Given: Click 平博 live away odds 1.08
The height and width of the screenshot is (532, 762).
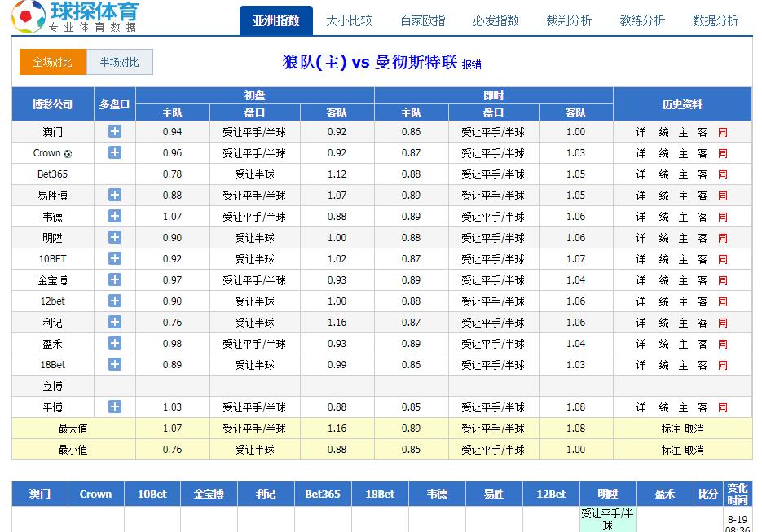Looking at the screenshot, I should tap(576, 407).
